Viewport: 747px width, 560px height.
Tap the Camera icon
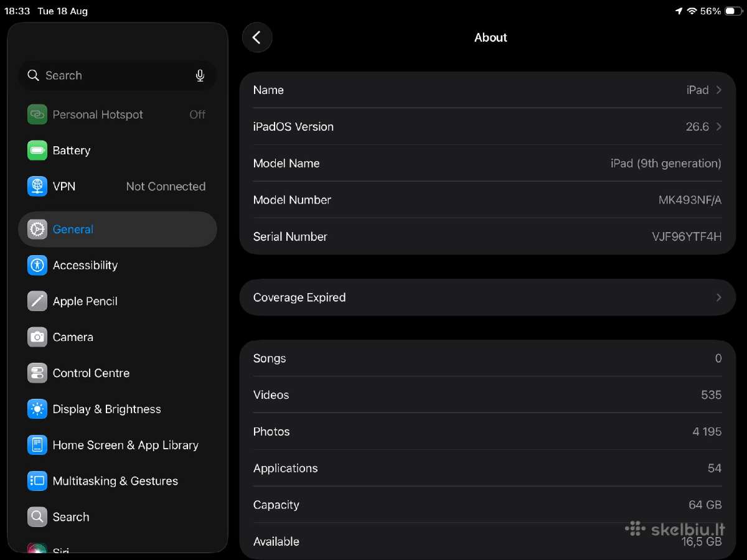[37, 337]
